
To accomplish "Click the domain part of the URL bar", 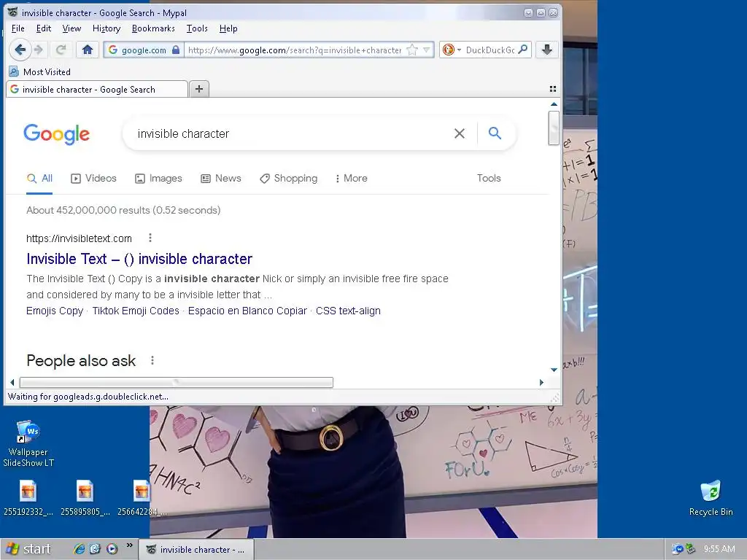I will [x=263, y=50].
